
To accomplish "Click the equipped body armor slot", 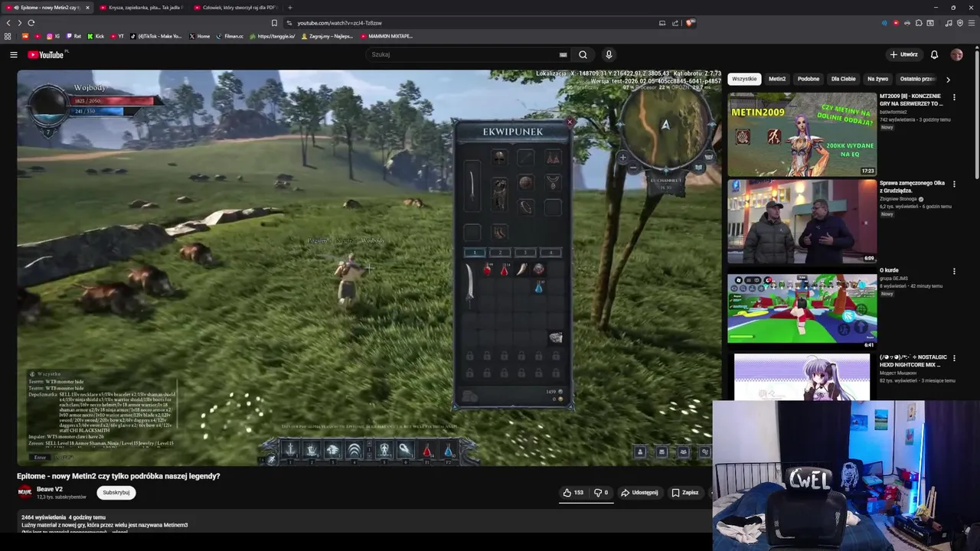I will 499,194.
